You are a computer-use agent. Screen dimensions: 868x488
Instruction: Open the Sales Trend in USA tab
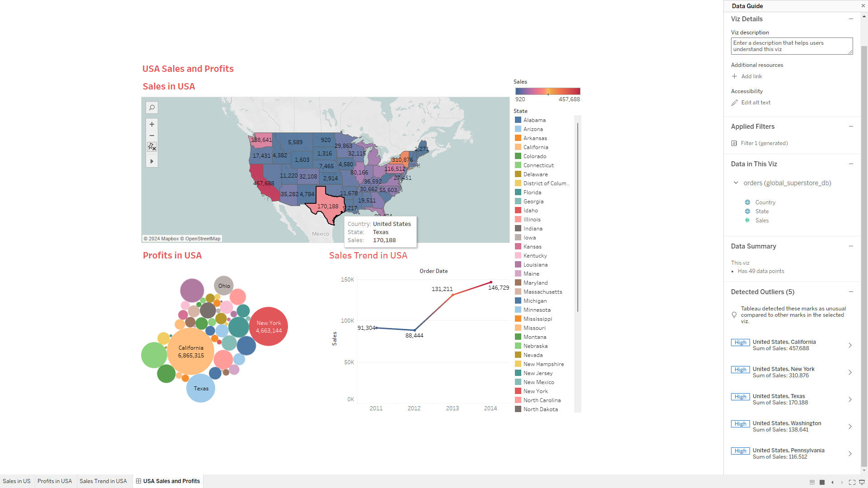tap(103, 481)
